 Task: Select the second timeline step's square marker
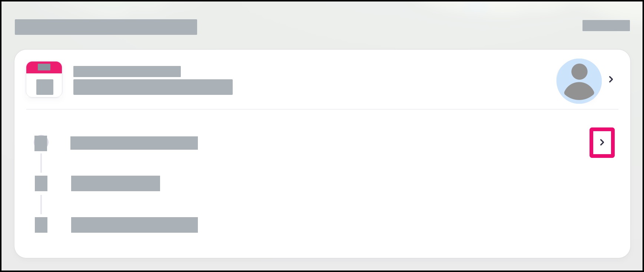pyautogui.click(x=41, y=183)
